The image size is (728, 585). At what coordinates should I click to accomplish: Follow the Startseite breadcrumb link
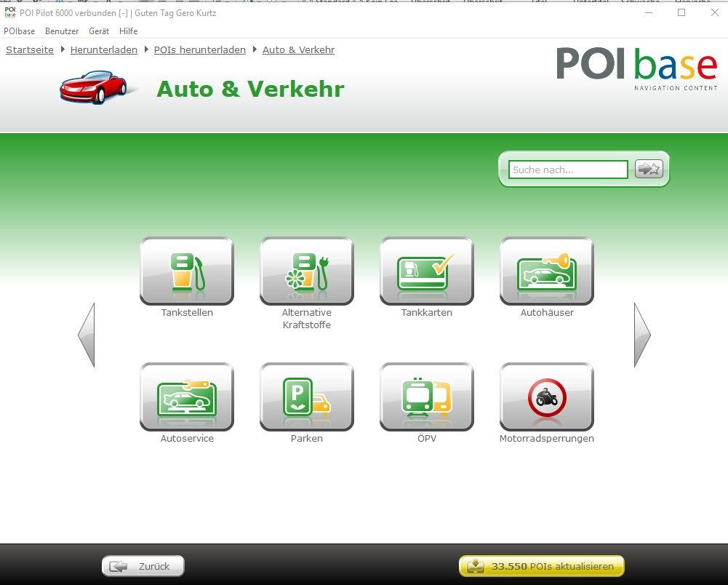point(30,50)
